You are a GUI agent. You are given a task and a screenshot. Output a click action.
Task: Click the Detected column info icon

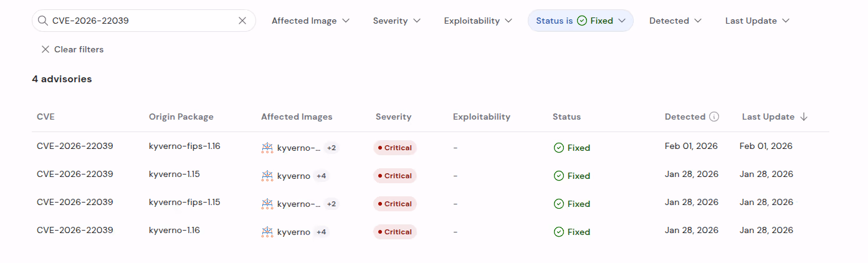coord(714,117)
